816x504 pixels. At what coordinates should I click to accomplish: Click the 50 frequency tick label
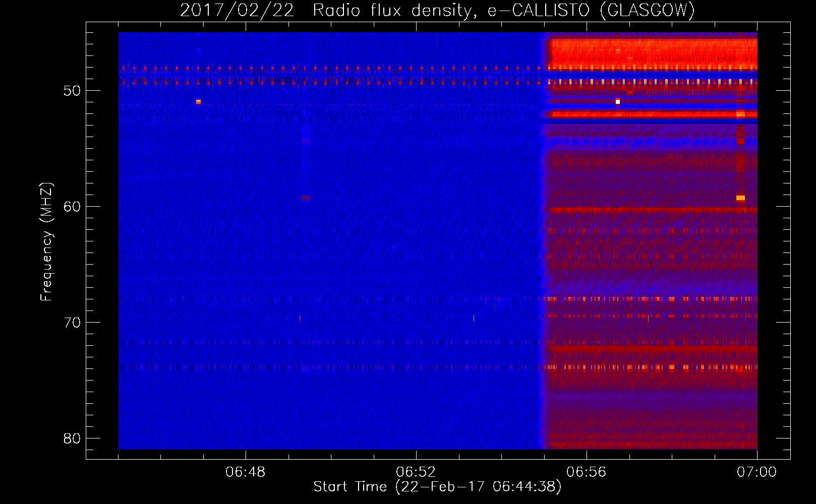pyautogui.click(x=72, y=91)
